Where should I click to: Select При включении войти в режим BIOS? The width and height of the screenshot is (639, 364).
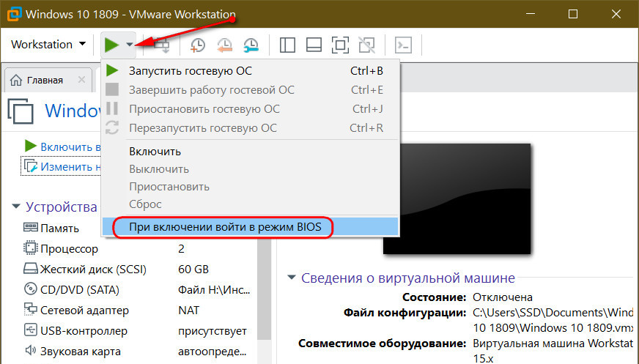[250, 227]
